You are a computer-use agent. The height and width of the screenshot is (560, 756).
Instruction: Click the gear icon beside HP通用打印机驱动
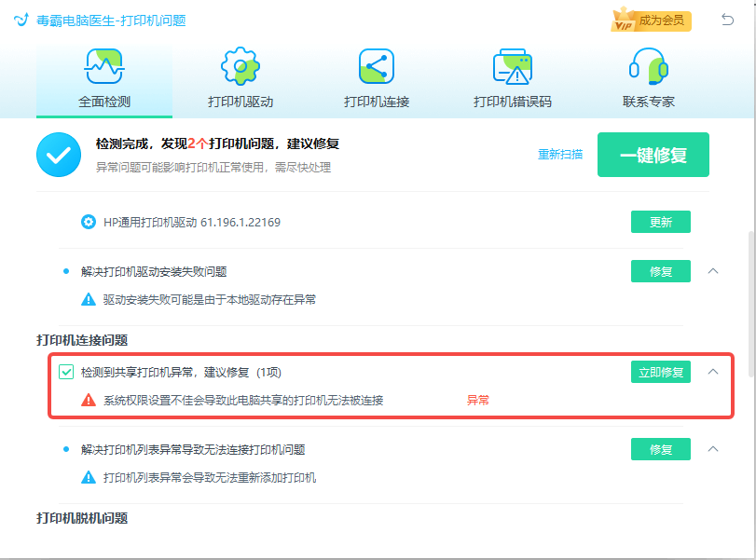[x=89, y=222]
